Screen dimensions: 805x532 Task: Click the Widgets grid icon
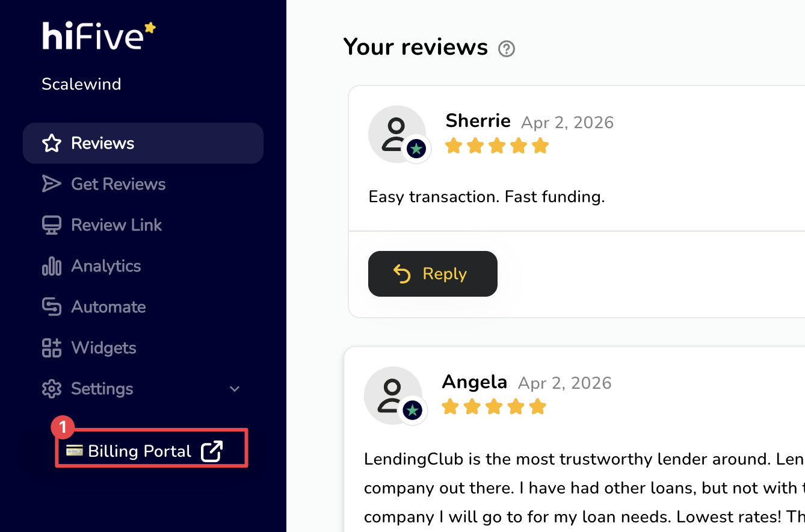[52, 348]
